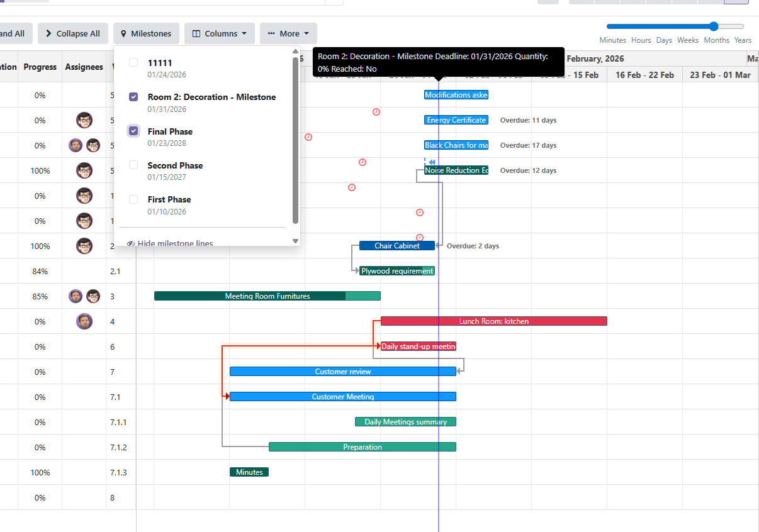Viewport: 759px width, 532px height.
Task: Click the scroll-down arrow in milestones list
Action: [296, 241]
